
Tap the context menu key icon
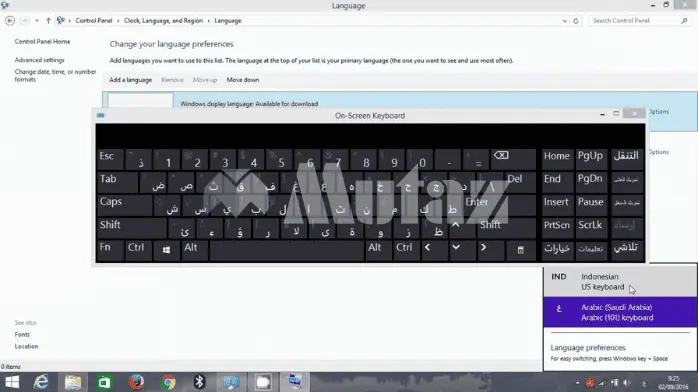(x=520, y=251)
